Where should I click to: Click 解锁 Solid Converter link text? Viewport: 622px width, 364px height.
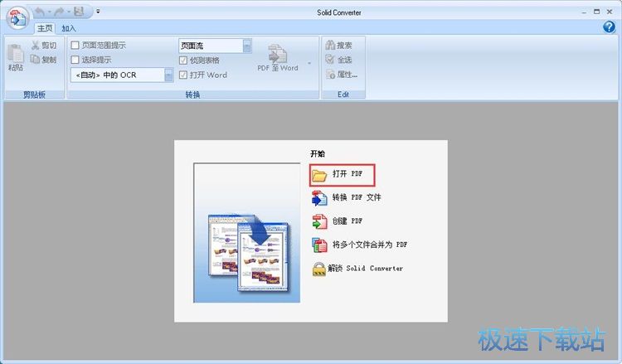(365, 269)
